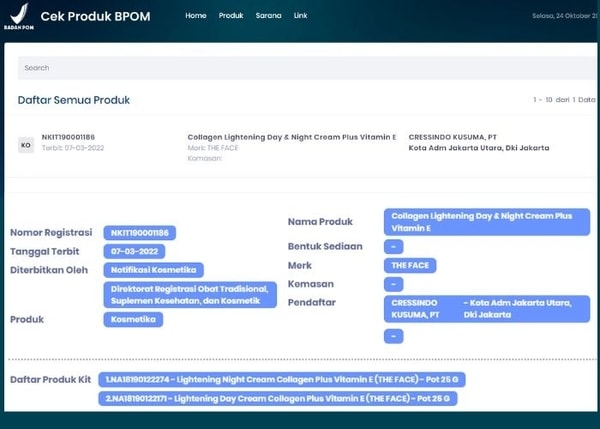
Task: Click the Diterbitkan Oleh label
Action: tap(49, 270)
